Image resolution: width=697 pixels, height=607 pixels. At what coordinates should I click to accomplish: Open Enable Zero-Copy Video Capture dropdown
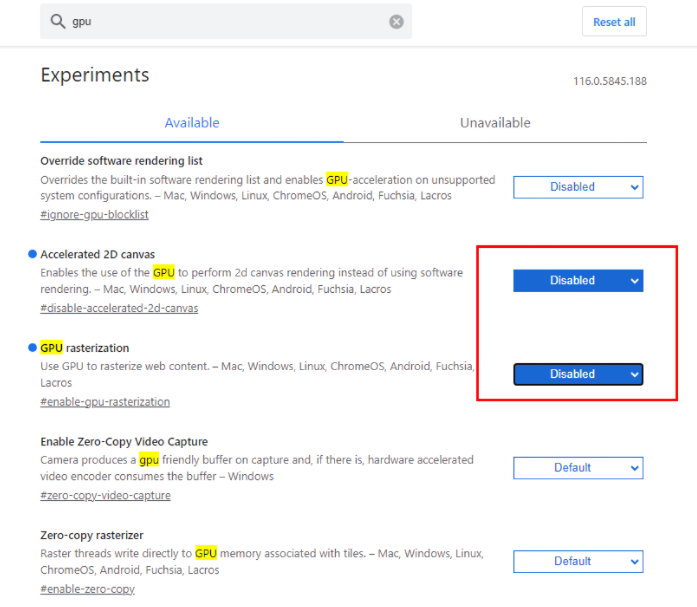click(578, 468)
